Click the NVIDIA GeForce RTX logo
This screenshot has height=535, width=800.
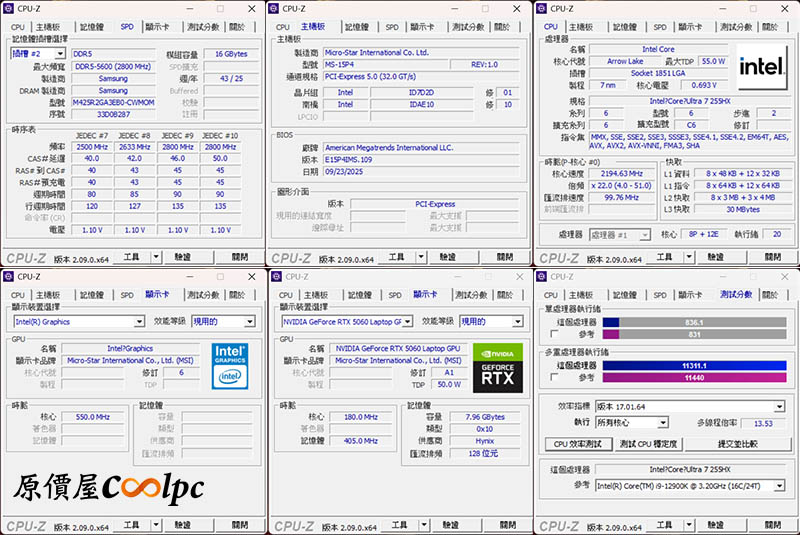pyautogui.click(x=496, y=365)
